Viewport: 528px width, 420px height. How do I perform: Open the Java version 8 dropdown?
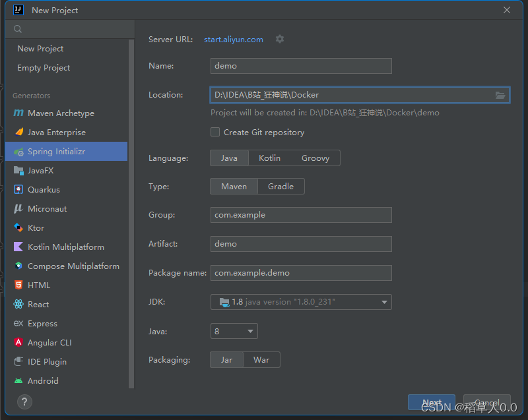click(x=234, y=331)
